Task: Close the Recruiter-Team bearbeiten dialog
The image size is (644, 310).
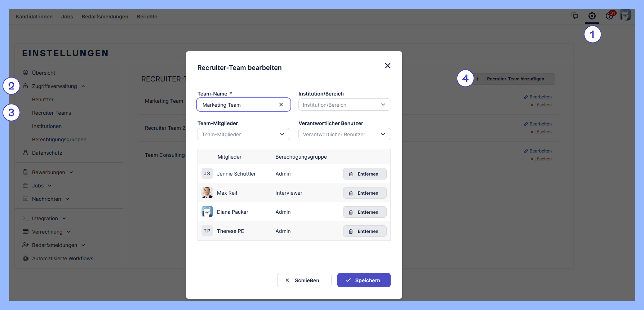Action: [387, 66]
